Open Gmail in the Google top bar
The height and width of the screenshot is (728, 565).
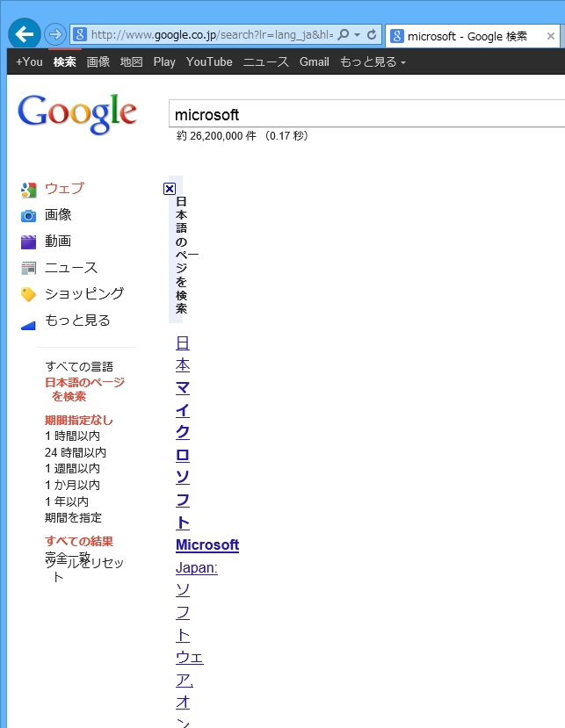[x=314, y=61]
